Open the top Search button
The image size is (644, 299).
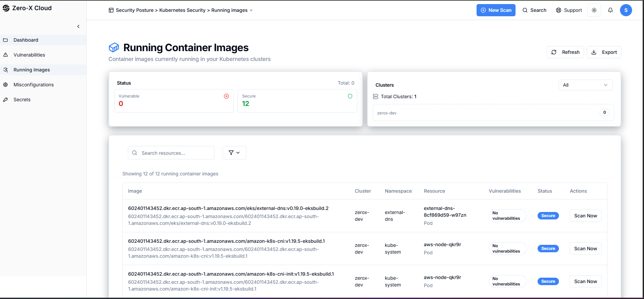click(535, 10)
